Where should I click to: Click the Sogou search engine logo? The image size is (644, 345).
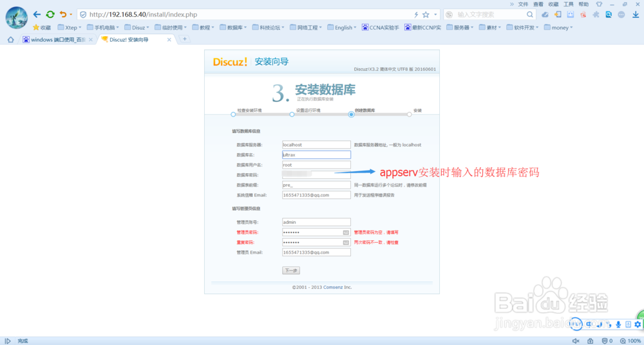click(450, 14)
